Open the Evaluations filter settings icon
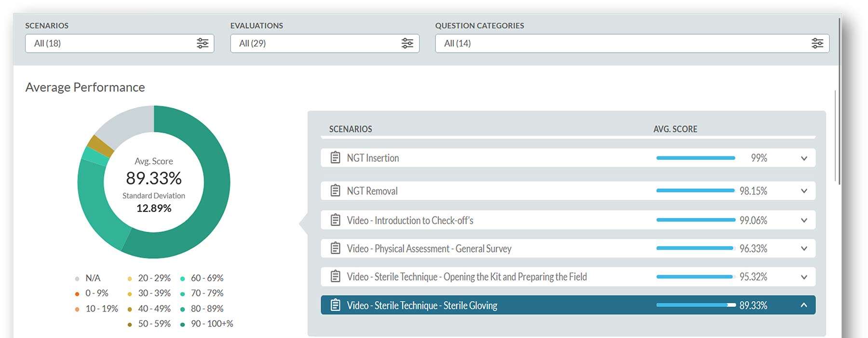 407,43
